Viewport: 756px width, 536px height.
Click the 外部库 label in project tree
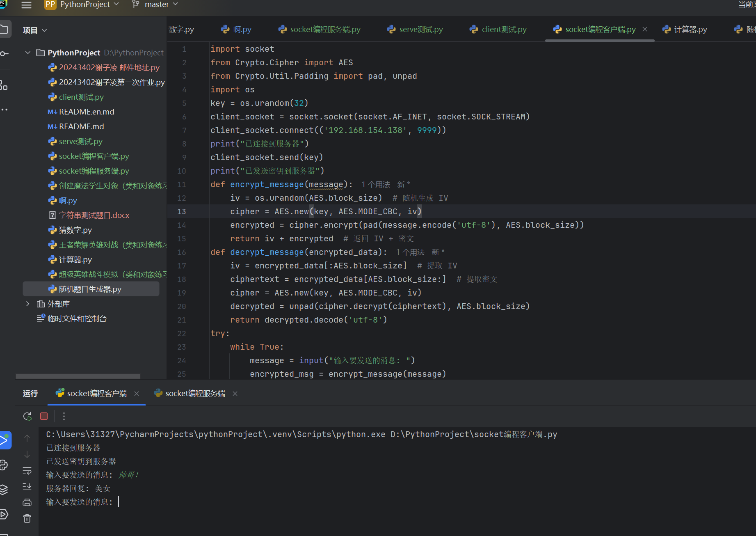pyautogui.click(x=59, y=304)
